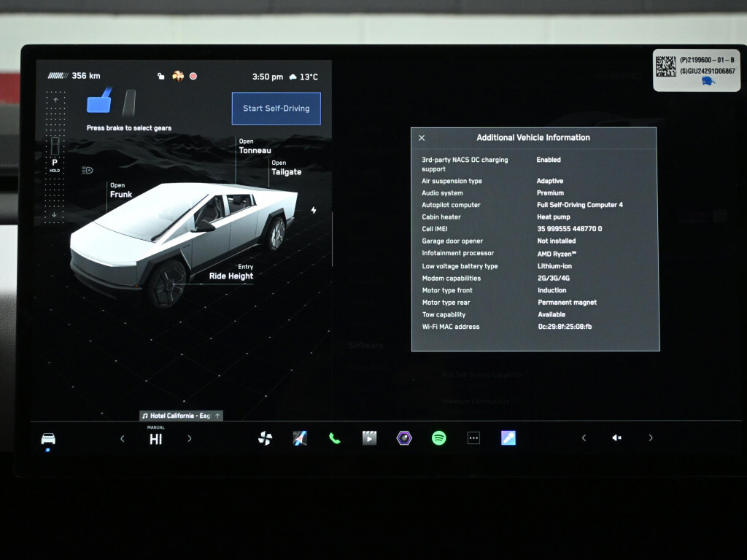Toggle the door lock icon

161,76
